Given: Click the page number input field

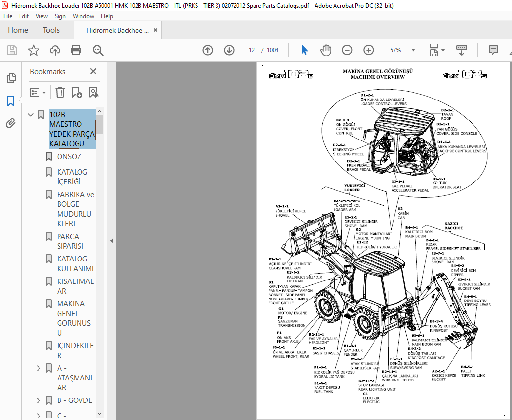Looking at the screenshot, I should [252, 50].
